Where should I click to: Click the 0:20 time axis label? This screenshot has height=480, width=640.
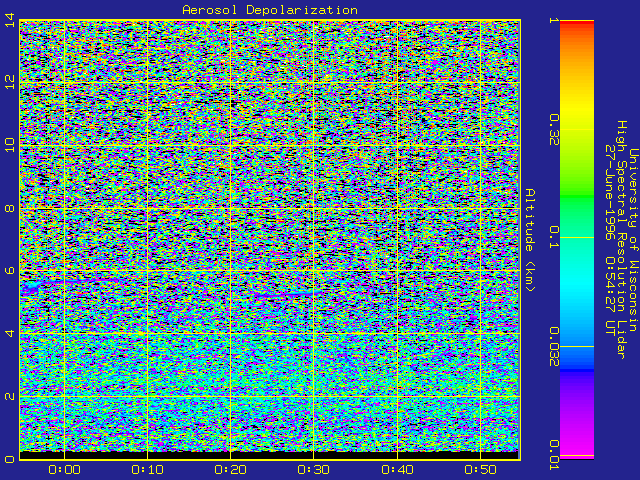231,470
